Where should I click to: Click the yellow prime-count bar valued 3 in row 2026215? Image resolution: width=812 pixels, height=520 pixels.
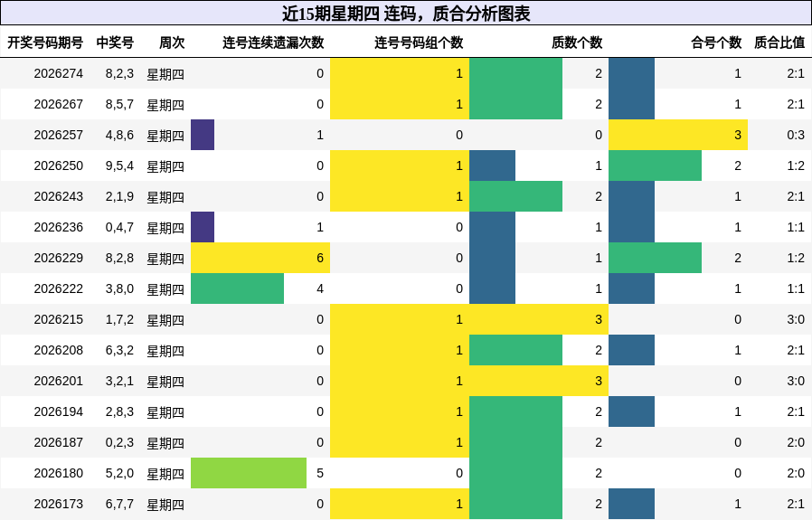click(539, 319)
